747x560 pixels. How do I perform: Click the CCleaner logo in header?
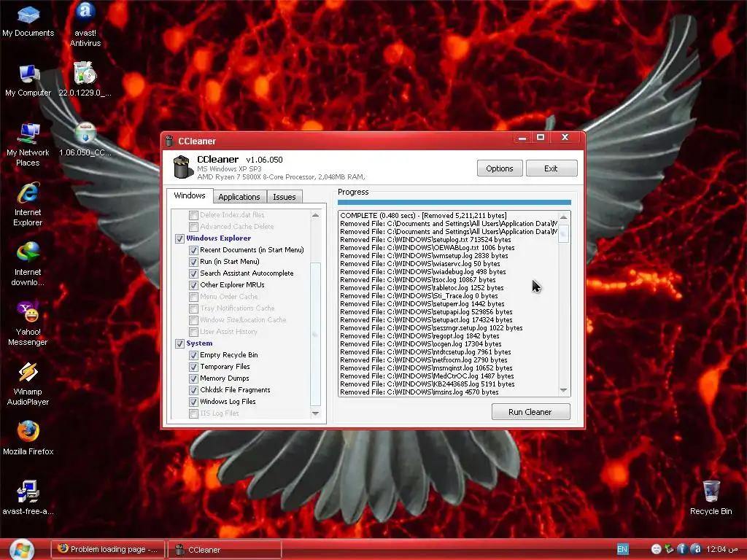[183, 167]
